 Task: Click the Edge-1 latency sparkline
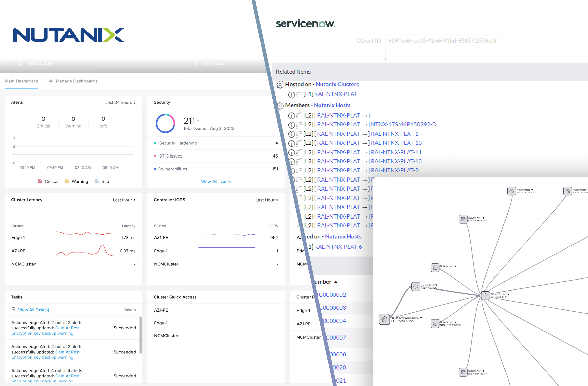coord(84,233)
